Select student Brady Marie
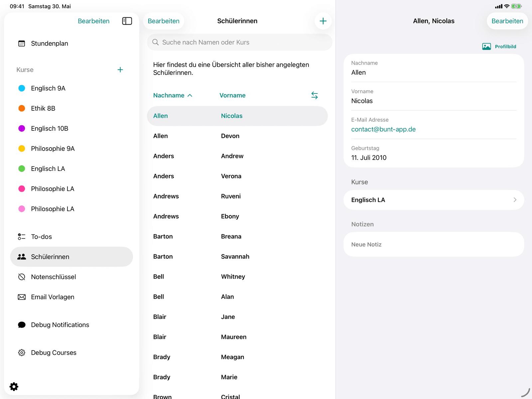Screen dimensions: 532x399 237,377
